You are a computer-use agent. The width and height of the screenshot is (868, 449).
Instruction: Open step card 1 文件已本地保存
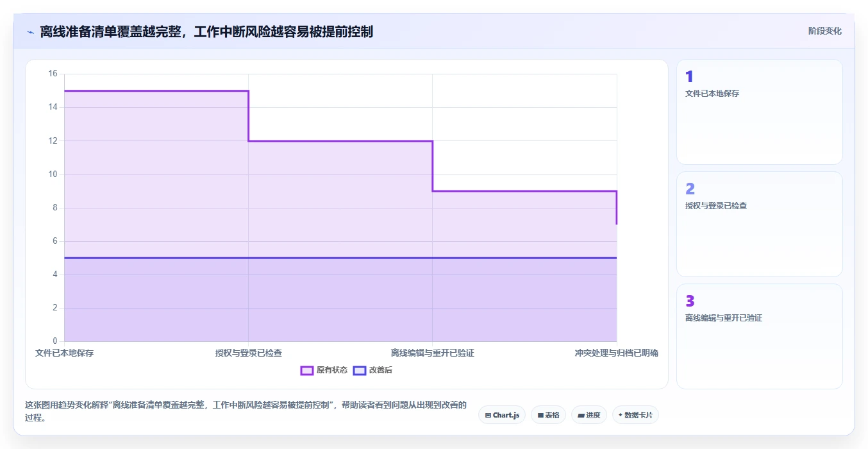tap(760, 112)
